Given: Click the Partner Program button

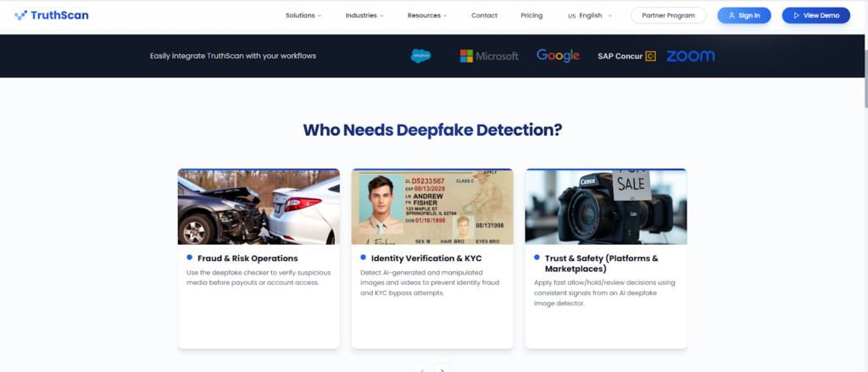Looking at the screenshot, I should pyautogui.click(x=669, y=15).
